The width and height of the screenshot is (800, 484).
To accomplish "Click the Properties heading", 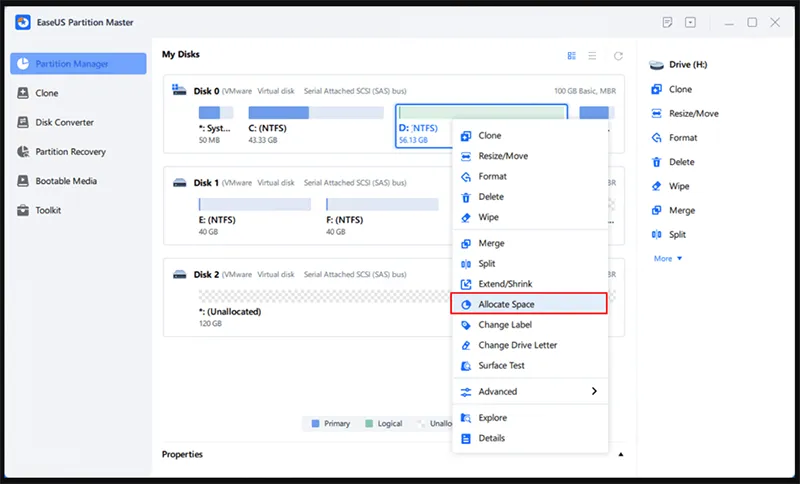I will (x=182, y=454).
